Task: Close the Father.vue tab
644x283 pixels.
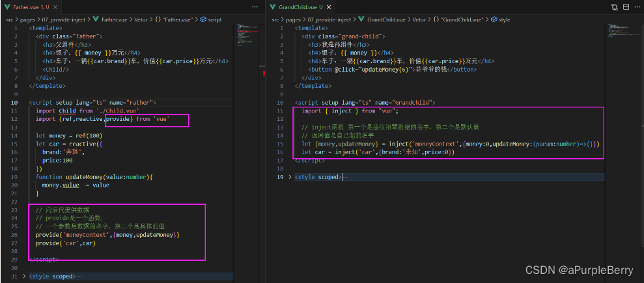Action: 55,7
